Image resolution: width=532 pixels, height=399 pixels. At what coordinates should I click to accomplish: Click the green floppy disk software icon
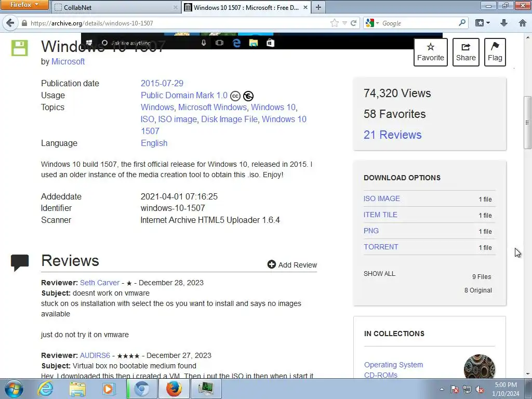pos(19,48)
